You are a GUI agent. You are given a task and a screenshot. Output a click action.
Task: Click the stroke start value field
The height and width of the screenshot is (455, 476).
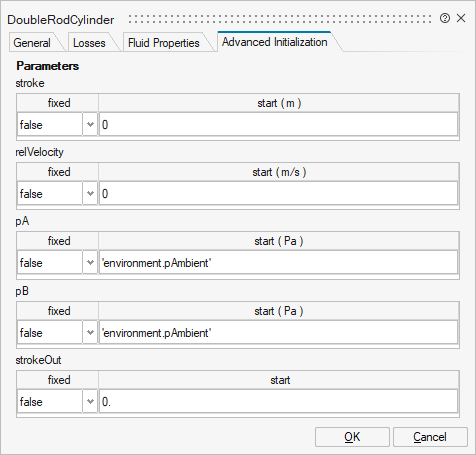tap(278, 124)
